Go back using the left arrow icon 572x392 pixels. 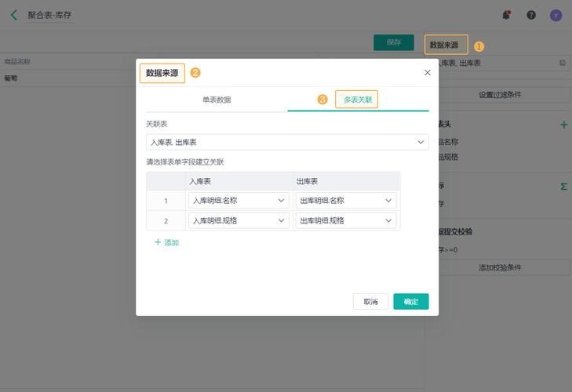click(x=14, y=15)
